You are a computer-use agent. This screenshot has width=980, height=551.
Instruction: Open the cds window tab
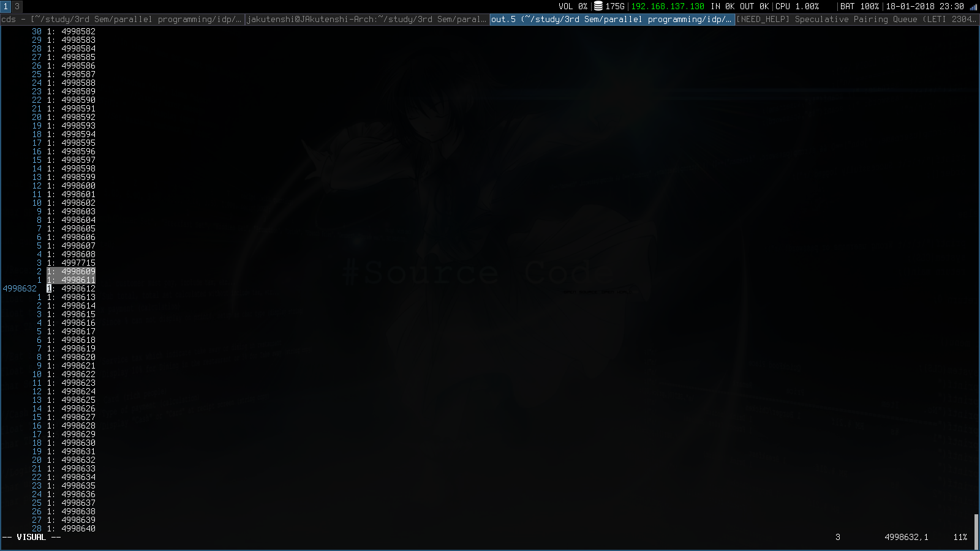pyautogui.click(x=123, y=20)
